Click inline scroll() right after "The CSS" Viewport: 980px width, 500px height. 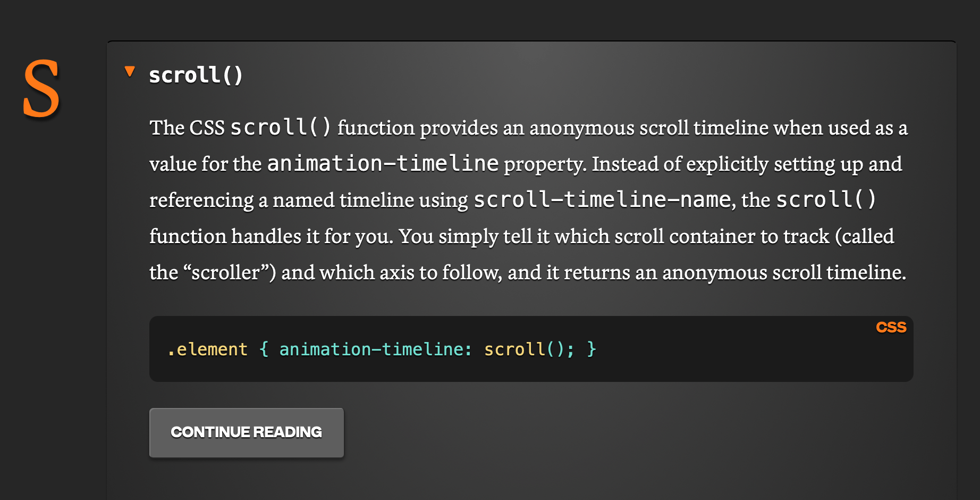281,128
